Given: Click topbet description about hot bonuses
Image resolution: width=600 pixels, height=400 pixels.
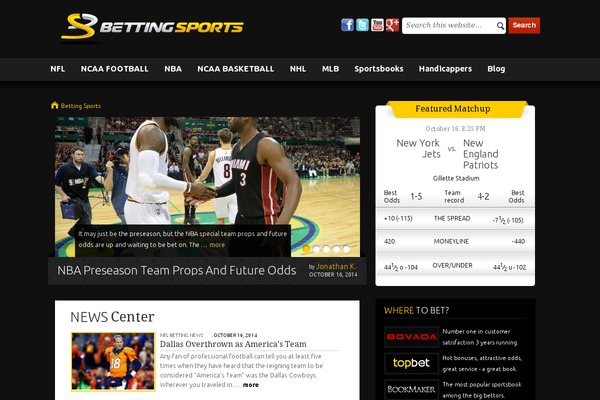Looking at the screenshot, I should (x=482, y=363).
